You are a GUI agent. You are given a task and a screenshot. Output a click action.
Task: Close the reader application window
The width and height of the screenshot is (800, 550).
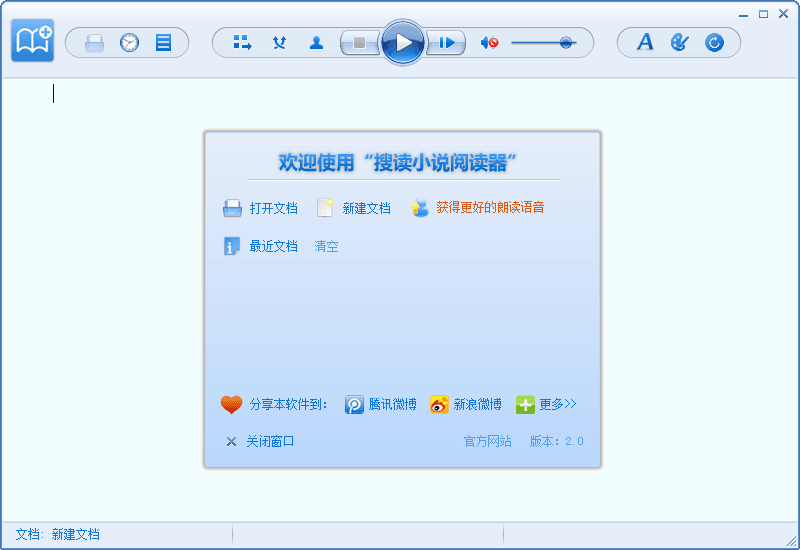[x=783, y=14]
